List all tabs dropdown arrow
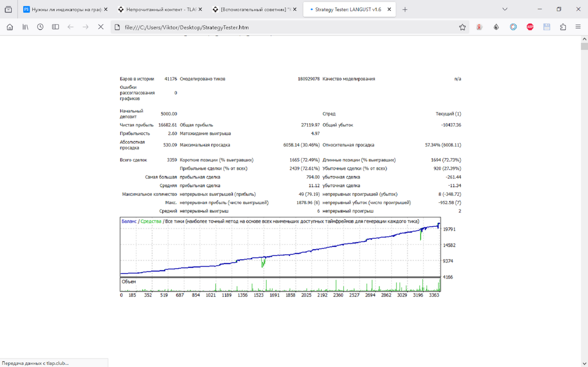Image resolution: width=588 pixels, height=367 pixels. coord(505,9)
